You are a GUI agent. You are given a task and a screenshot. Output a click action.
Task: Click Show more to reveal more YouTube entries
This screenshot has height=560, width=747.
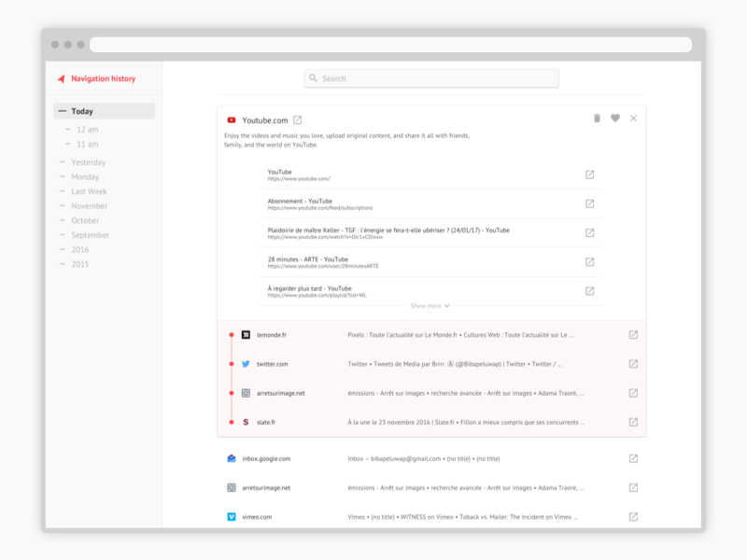pos(430,305)
